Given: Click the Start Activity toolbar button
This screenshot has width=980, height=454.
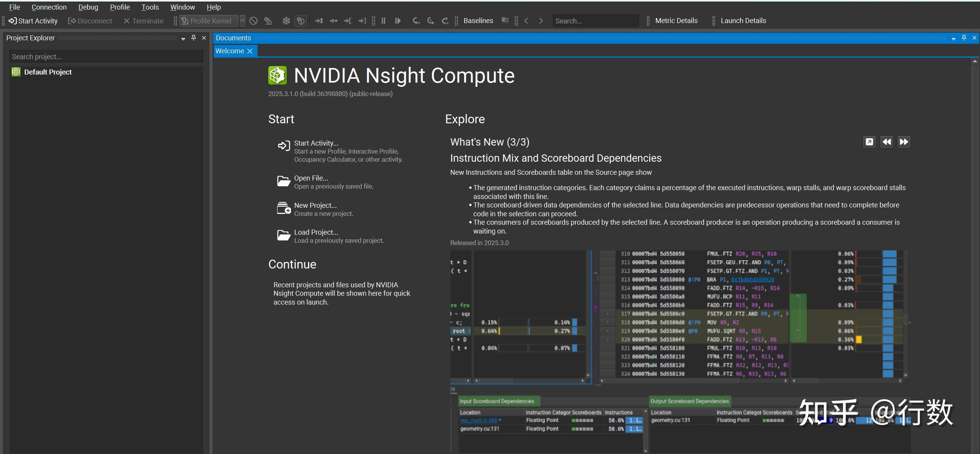Looking at the screenshot, I should click(x=33, y=21).
